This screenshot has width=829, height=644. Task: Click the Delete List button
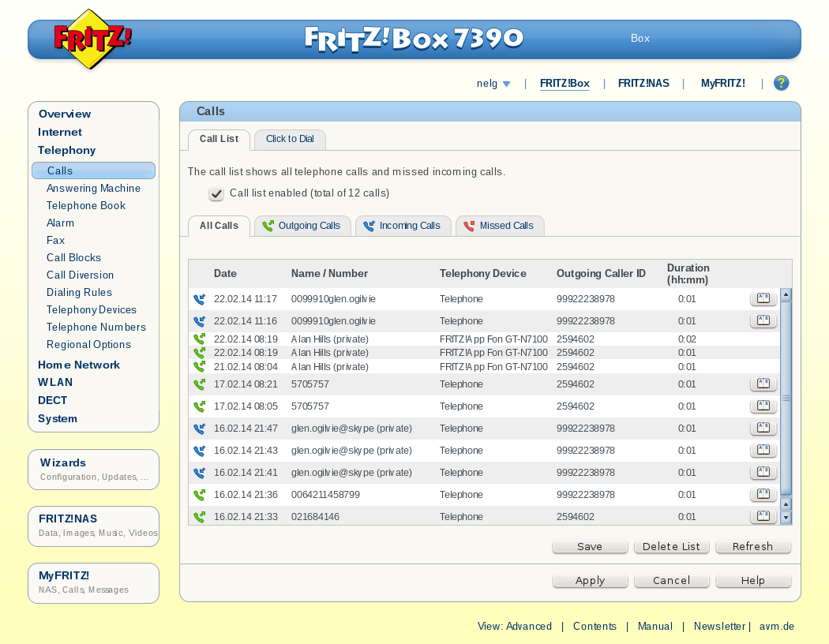(x=671, y=547)
